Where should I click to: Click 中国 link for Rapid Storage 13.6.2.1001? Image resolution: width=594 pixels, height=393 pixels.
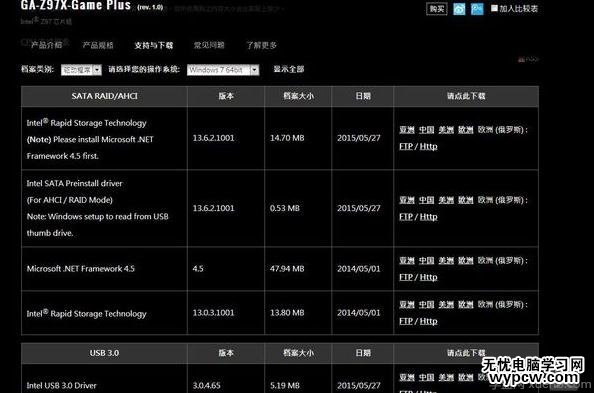tap(427, 130)
